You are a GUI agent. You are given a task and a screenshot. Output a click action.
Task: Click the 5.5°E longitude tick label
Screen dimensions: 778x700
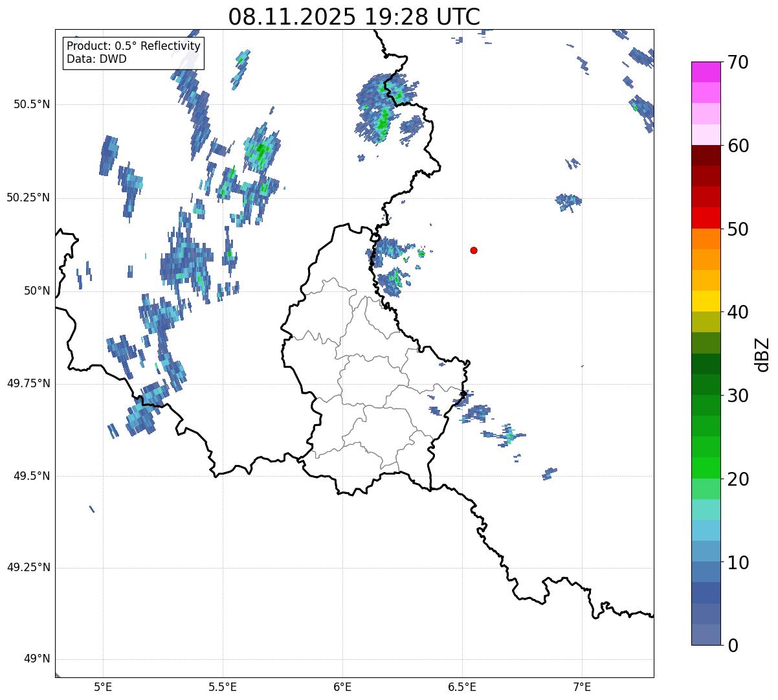(223, 686)
